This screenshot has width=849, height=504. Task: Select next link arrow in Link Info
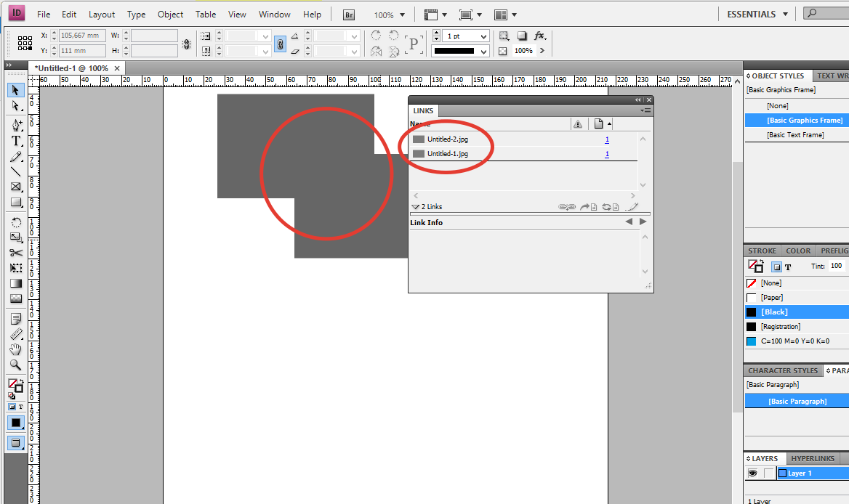643,221
